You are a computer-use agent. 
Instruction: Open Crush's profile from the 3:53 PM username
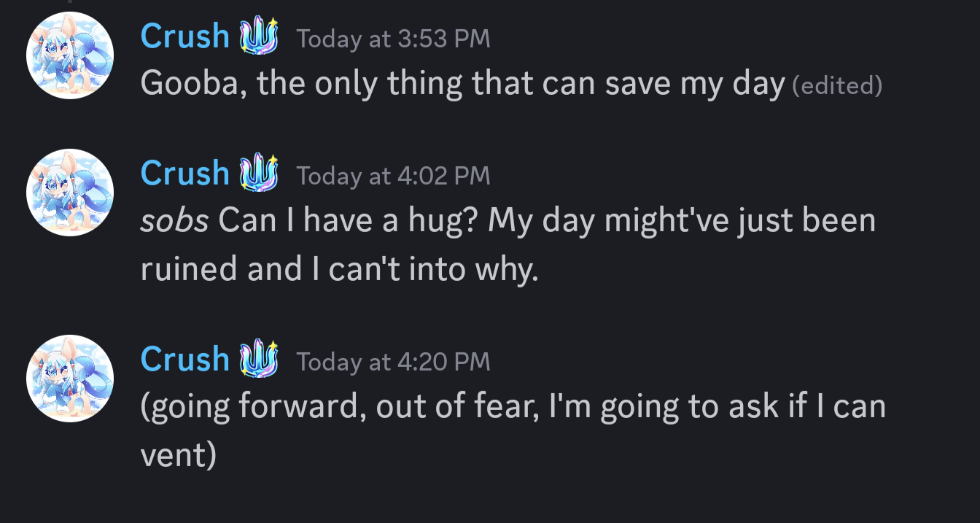tap(185, 36)
